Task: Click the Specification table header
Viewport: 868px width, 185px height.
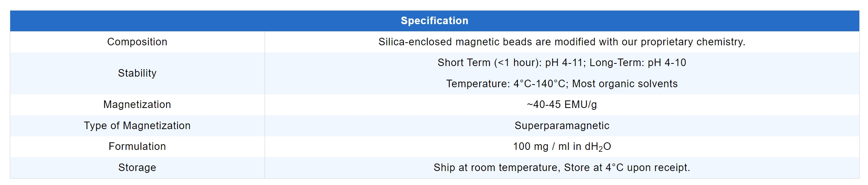Action: coord(434,21)
